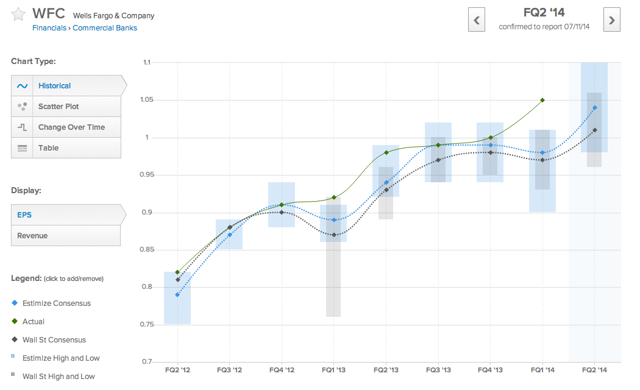Screen dimensions: 640x390
Task: Click the FQ2 '14 quarter heading
Action: 544,13
